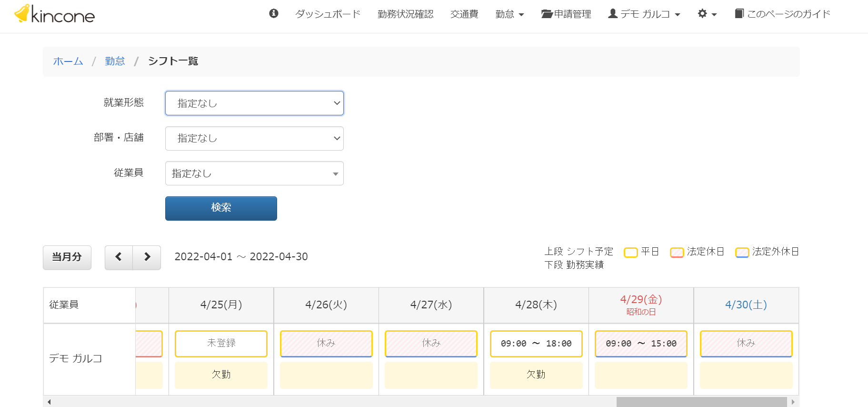Click the 当月分 button
The width and height of the screenshot is (868, 407).
(x=67, y=257)
